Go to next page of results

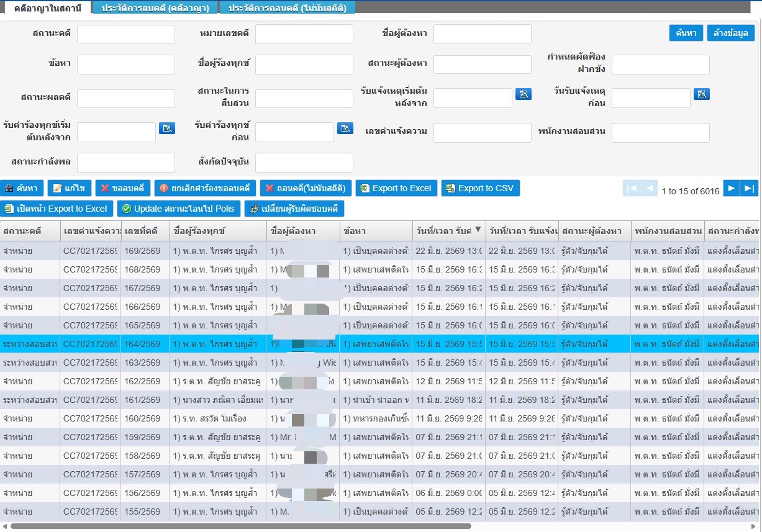(732, 188)
